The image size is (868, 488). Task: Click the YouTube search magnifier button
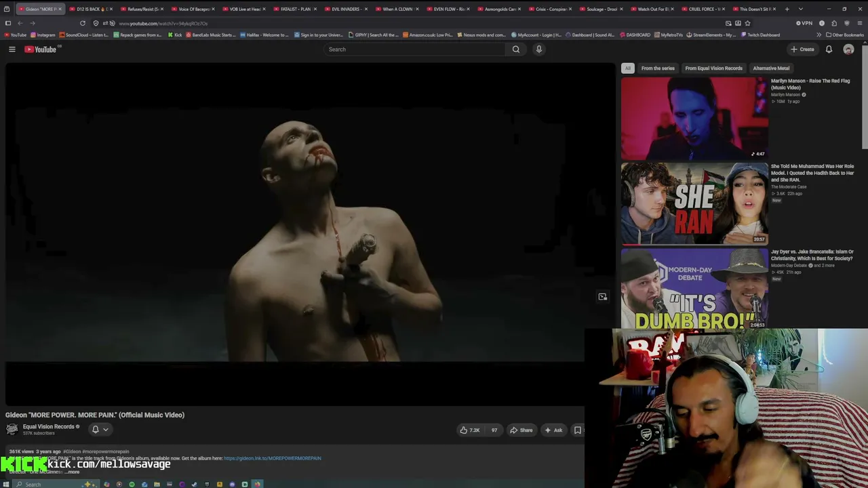coord(516,49)
